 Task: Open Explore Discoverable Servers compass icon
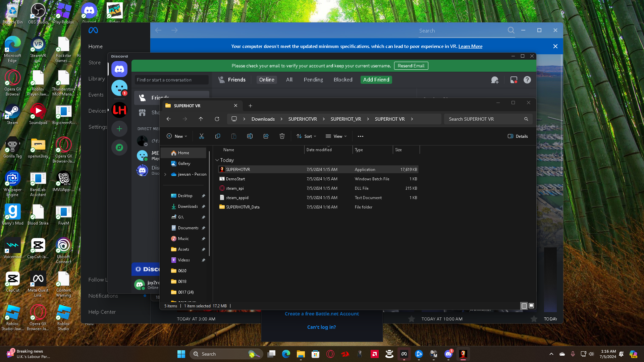pyautogui.click(x=119, y=147)
